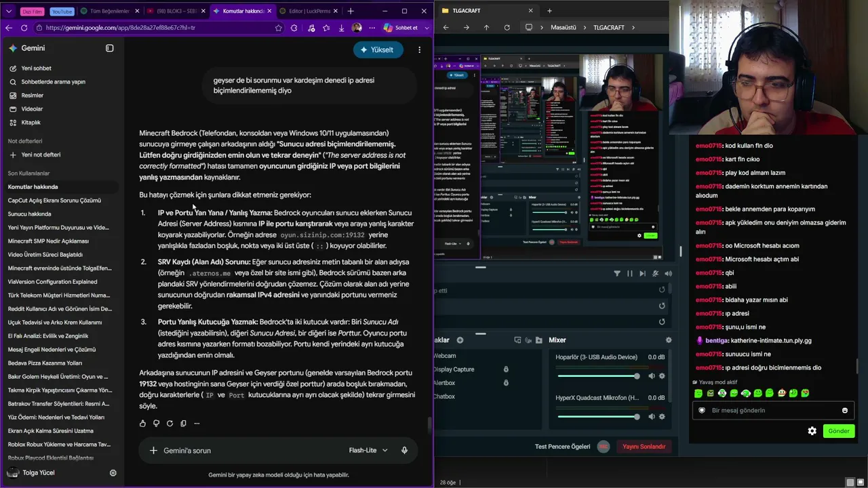Open the chat settings gear beside Gönder
Image resolution: width=868 pixels, height=488 pixels.
(x=812, y=431)
